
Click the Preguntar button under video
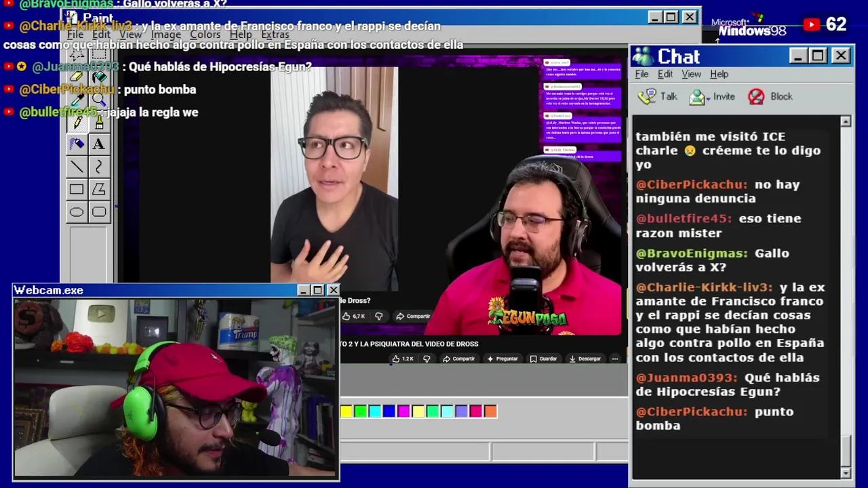click(x=502, y=359)
